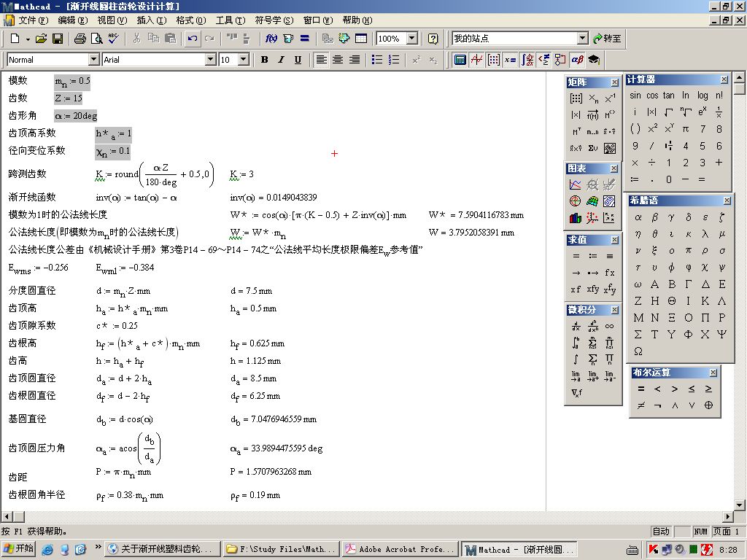Toggle italic formatting

coord(281,60)
